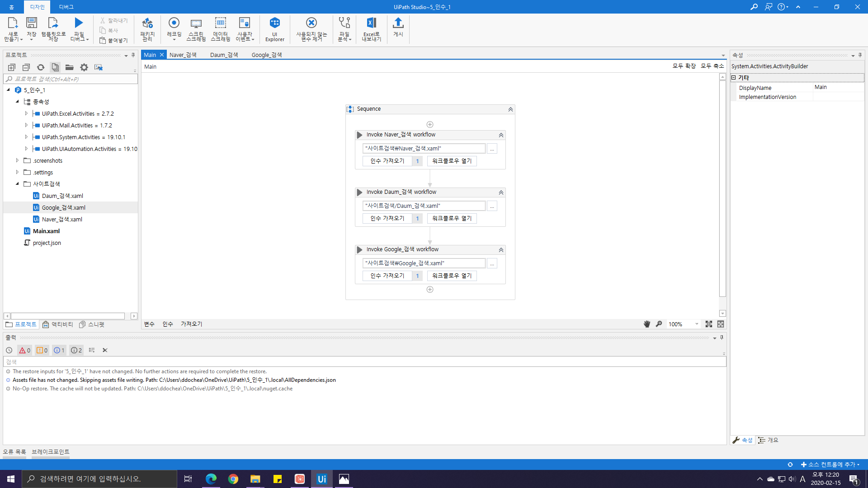Collapse the Invoke Naver_검색 workflow activity
The height and width of the screenshot is (488, 868).
[501, 135]
